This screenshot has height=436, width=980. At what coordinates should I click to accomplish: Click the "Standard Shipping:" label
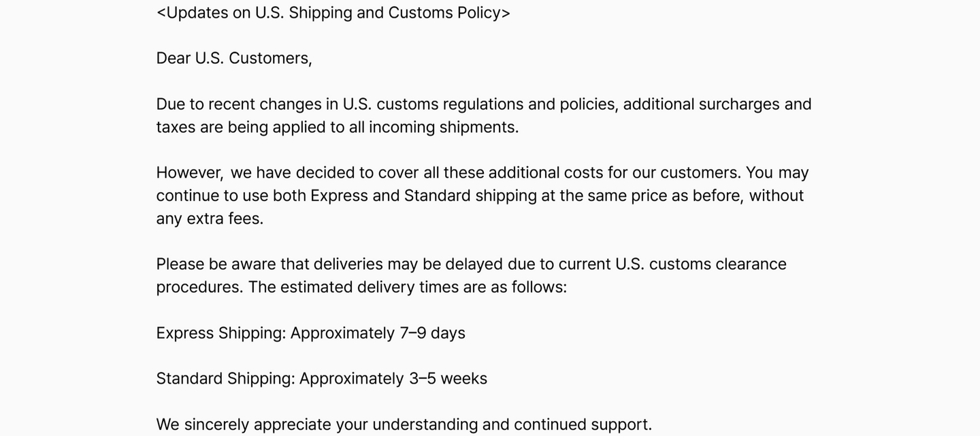(x=225, y=379)
